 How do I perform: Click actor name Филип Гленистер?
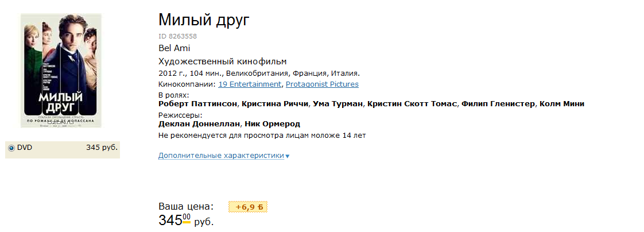pos(498,104)
